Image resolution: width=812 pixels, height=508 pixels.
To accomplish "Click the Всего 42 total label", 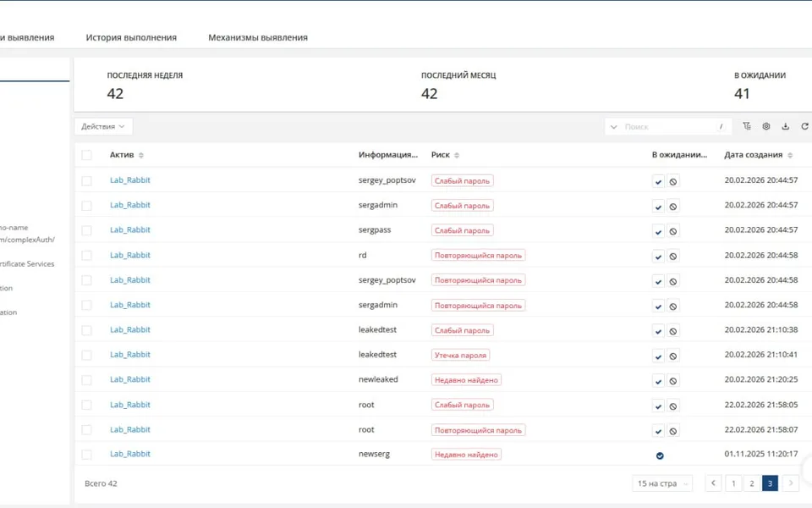I will pos(101,483).
